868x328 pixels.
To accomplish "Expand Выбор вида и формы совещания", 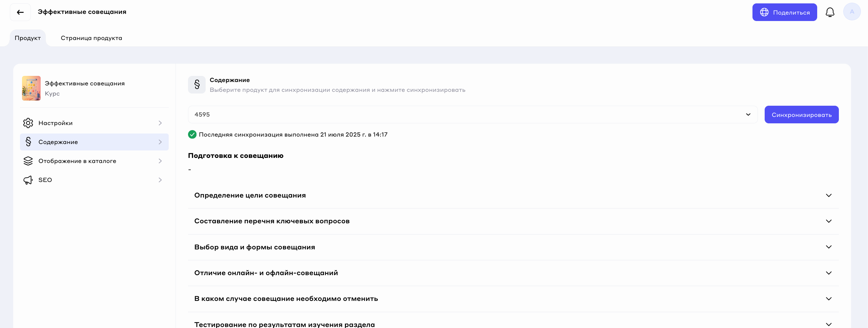I will point(828,247).
